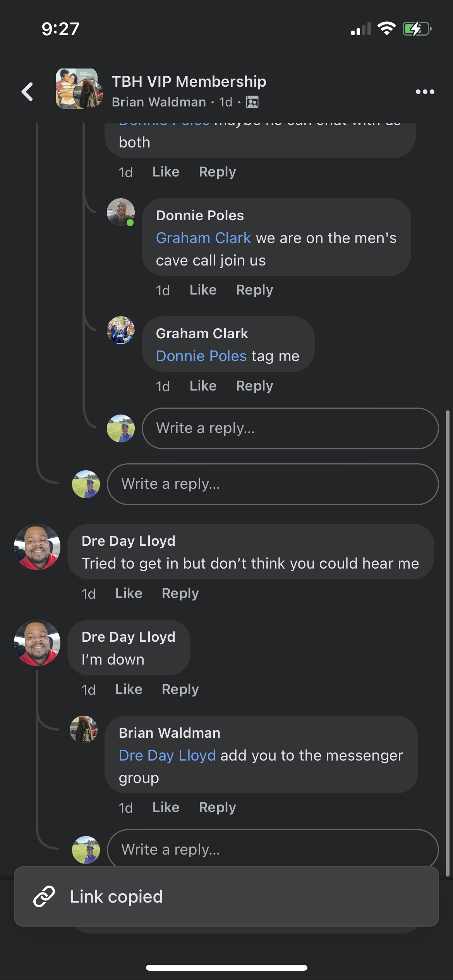Reply to Graham Clark's "tag me" comment
The height and width of the screenshot is (980, 453).
point(254,386)
